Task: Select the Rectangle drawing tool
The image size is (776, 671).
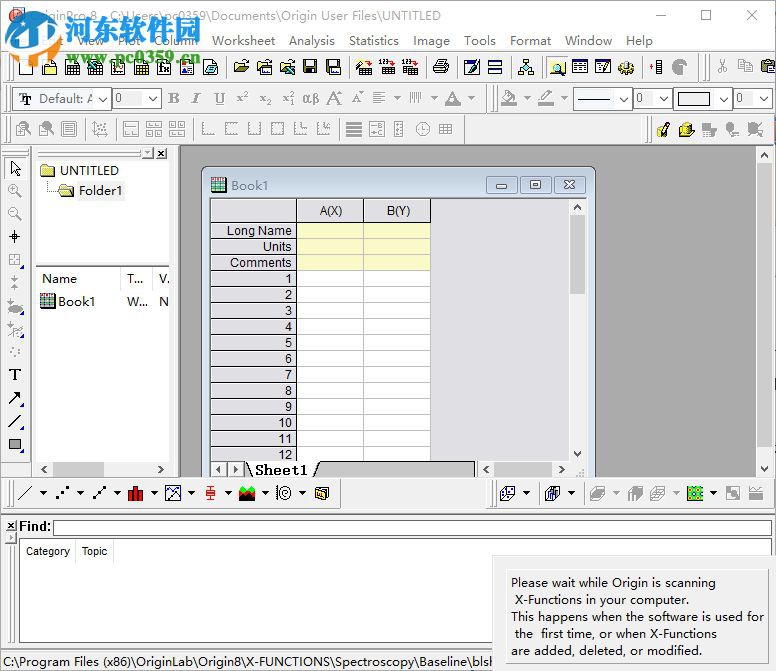Action: (x=15, y=444)
